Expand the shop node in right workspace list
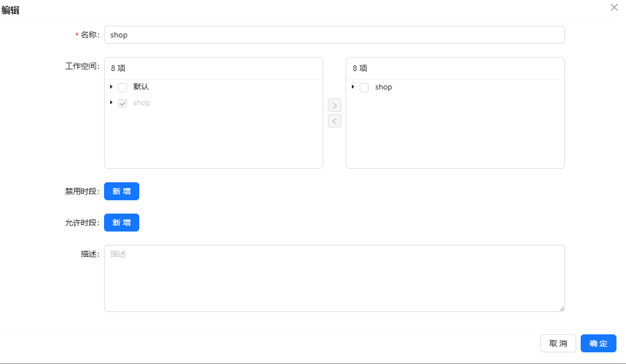This screenshot has width=626, height=364. 353,87
